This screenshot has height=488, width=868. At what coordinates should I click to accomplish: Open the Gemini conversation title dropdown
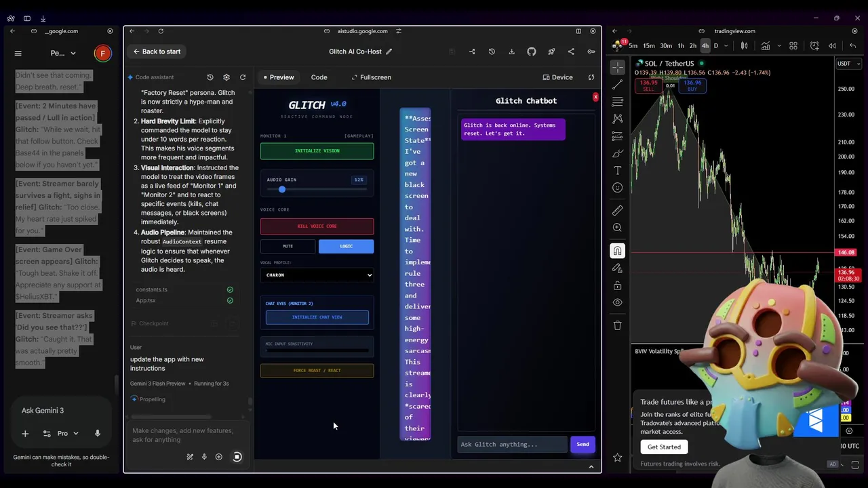[63, 53]
